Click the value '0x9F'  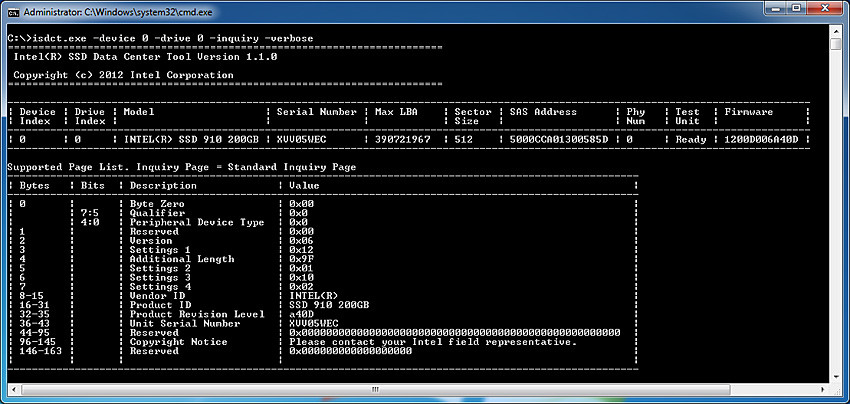coord(301,259)
